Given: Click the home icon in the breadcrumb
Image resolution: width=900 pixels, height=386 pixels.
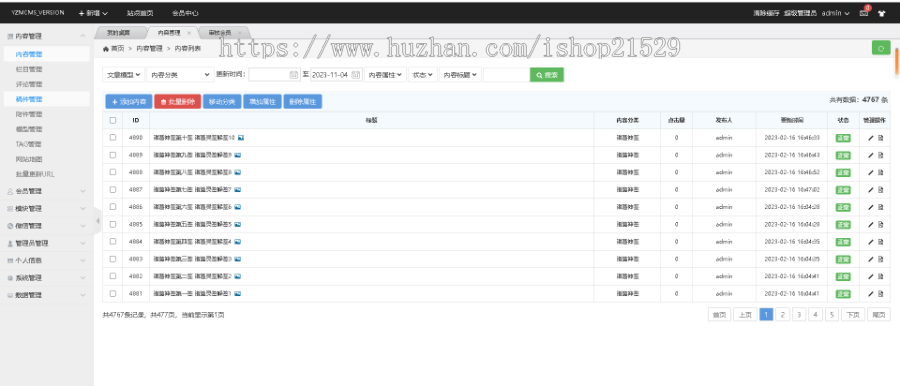Looking at the screenshot, I should click(106, 49).
